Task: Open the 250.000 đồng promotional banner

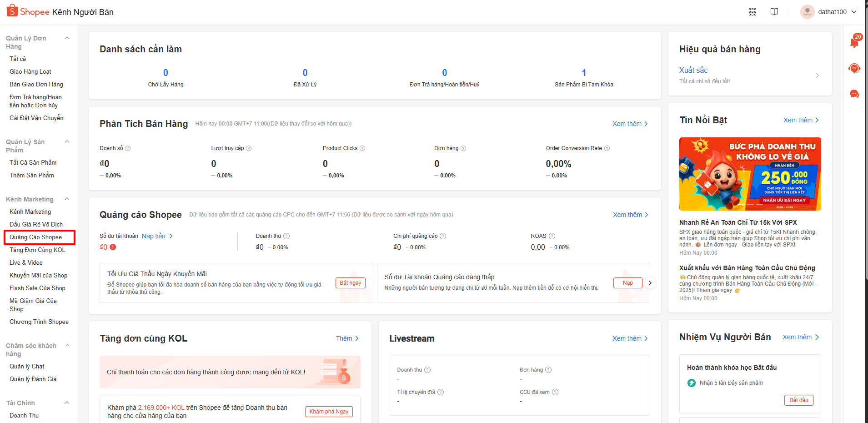Action: tap(750, 174)
